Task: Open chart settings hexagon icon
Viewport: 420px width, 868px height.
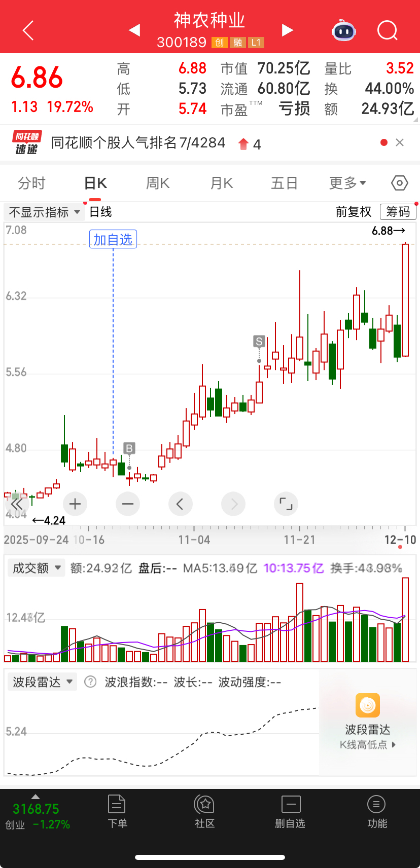Action: click(400, 183)
